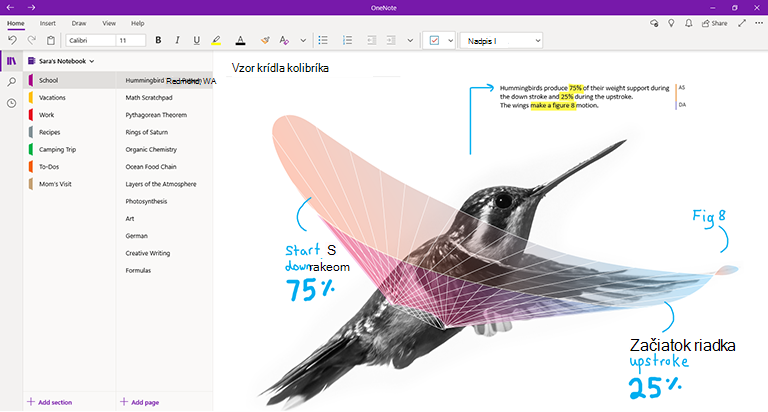Screen dimensions: 768x412
Task: Apply the font color button
Action: pyautogui.click(x=240, y=40)
